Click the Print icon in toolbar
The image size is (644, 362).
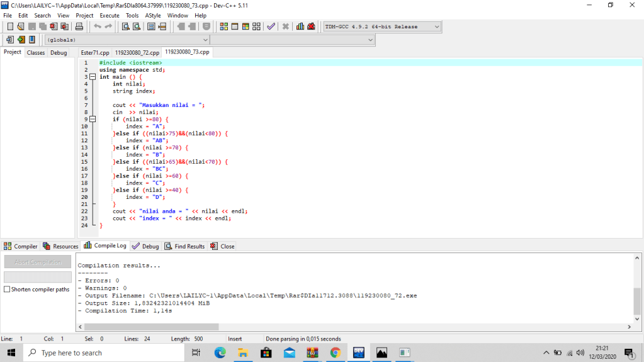79,26
